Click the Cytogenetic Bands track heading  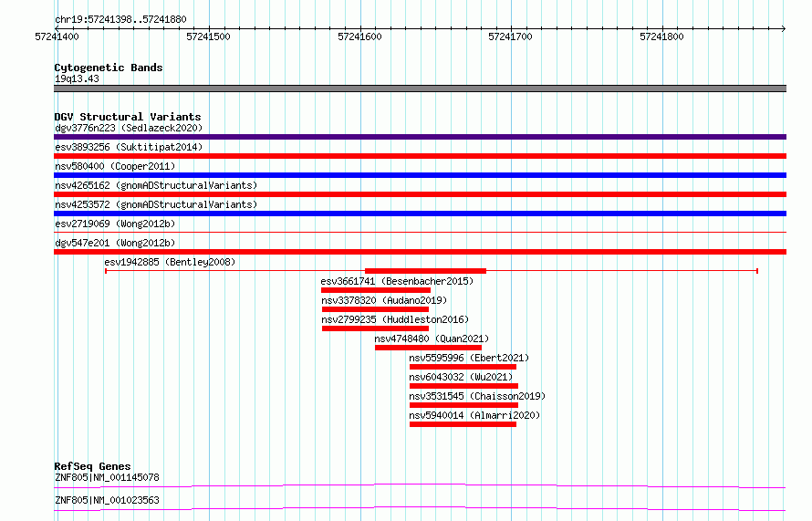point(109,68)
